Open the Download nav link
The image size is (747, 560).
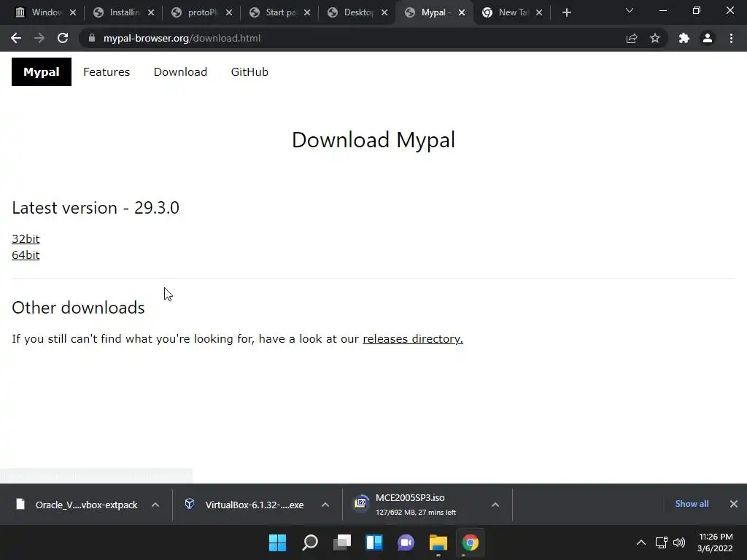click(x=180, y=72)
